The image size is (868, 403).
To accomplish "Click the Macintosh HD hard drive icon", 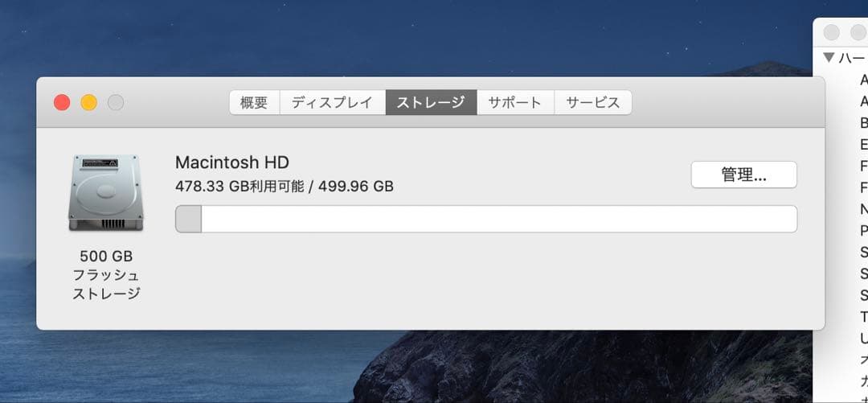I will [x=106, y=193].
